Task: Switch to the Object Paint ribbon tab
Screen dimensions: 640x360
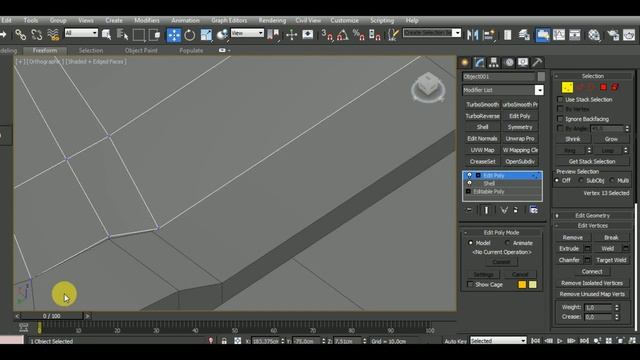Action: [x=141, y=51]
